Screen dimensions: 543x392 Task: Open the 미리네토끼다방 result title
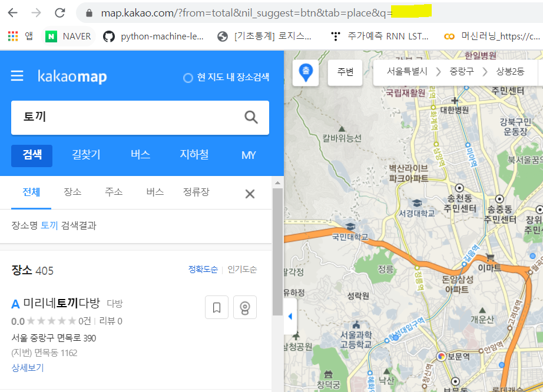click(62, 303)
